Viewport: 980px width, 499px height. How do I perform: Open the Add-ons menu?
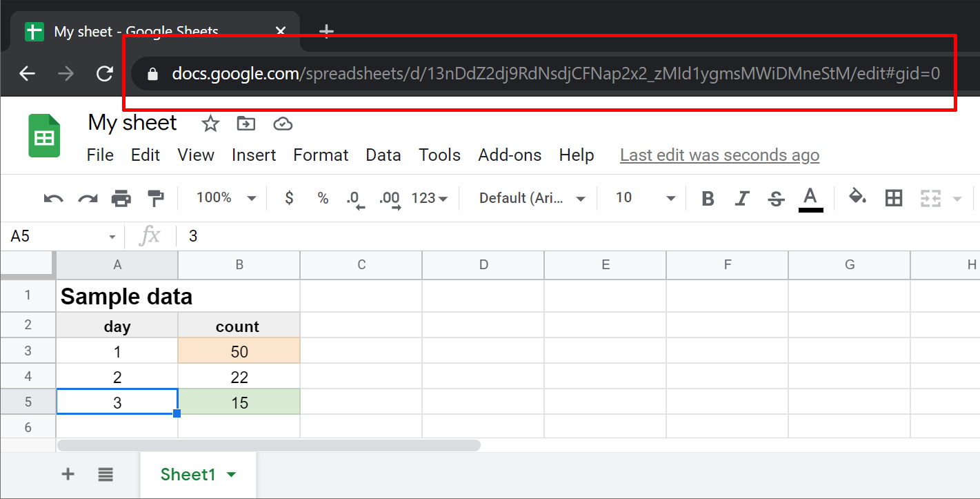[x=510, y=155]
